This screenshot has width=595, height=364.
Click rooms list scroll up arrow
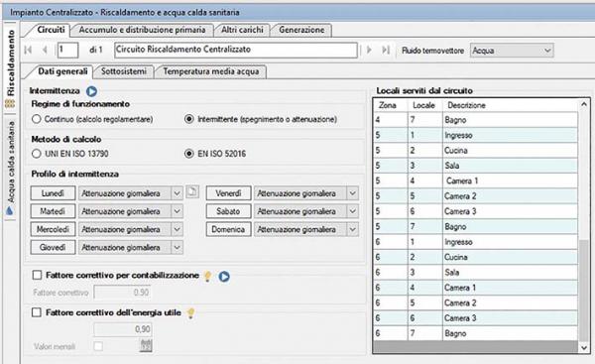click(584, 104)
